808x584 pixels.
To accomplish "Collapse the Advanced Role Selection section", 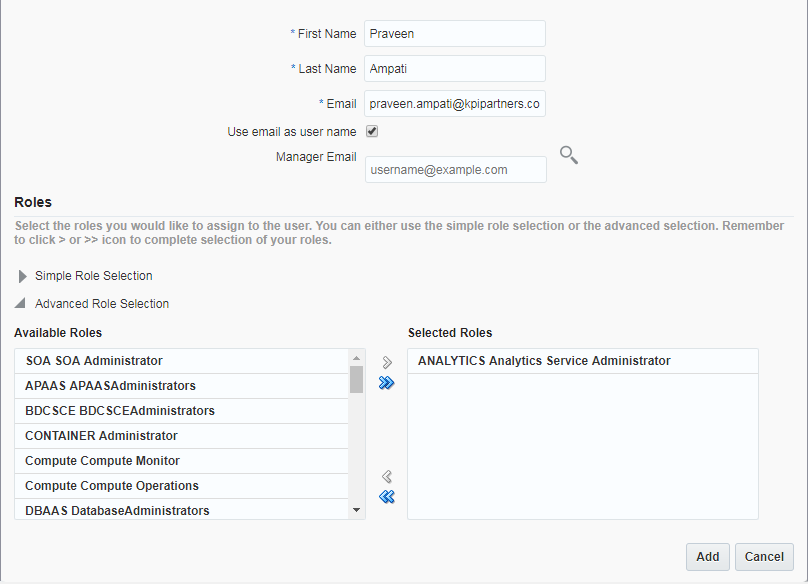I will click(23, 304).
